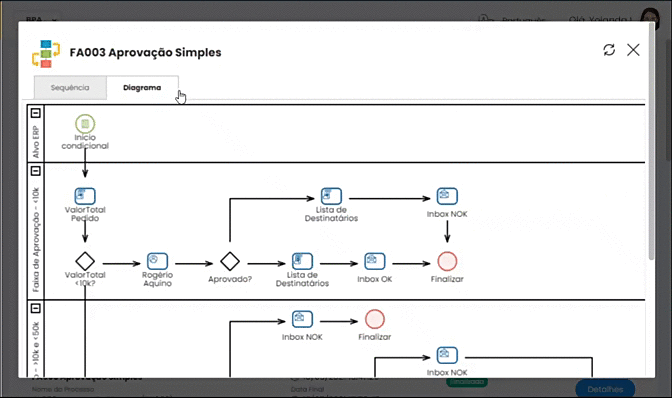This screenshot has width=672, height=398.
Task: Click Lista de Destinatários before Inbox OK
Action: (x=302, y=261)
